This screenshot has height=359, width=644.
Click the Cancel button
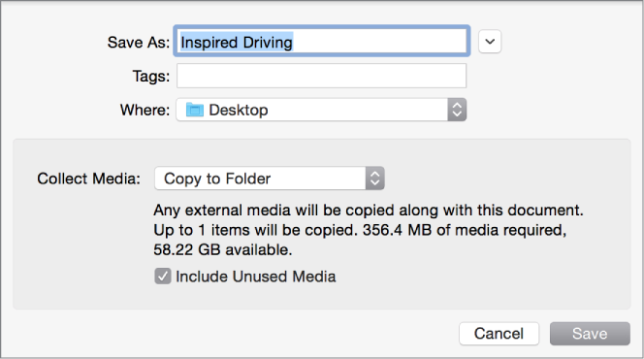pos(499,334)
